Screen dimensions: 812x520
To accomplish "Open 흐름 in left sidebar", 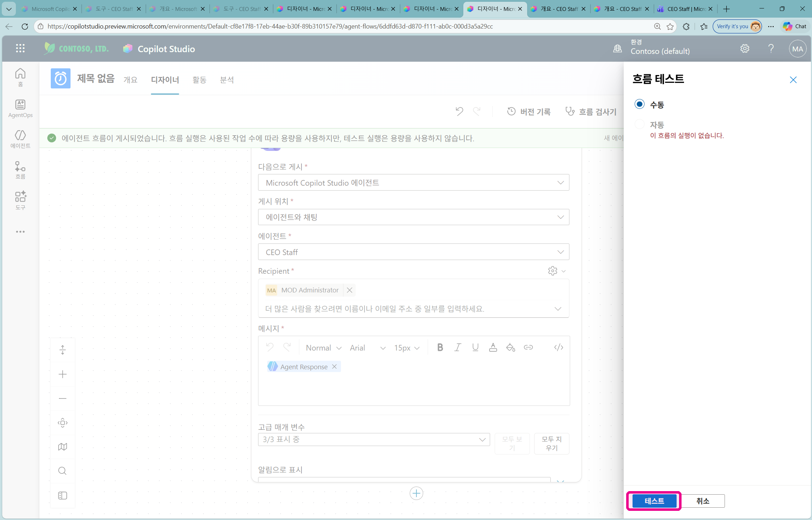I will pyautogui.click(x=20, y=170).
